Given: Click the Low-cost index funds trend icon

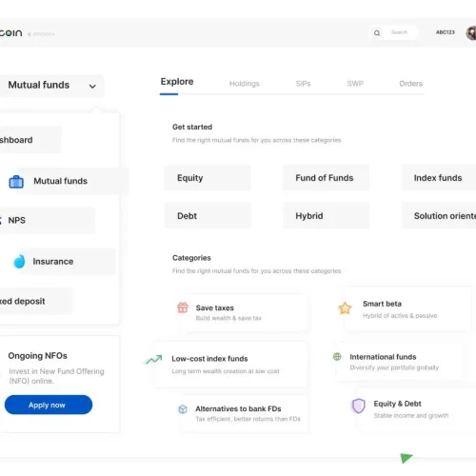Looking at the screenshot, I should (154, 359).
